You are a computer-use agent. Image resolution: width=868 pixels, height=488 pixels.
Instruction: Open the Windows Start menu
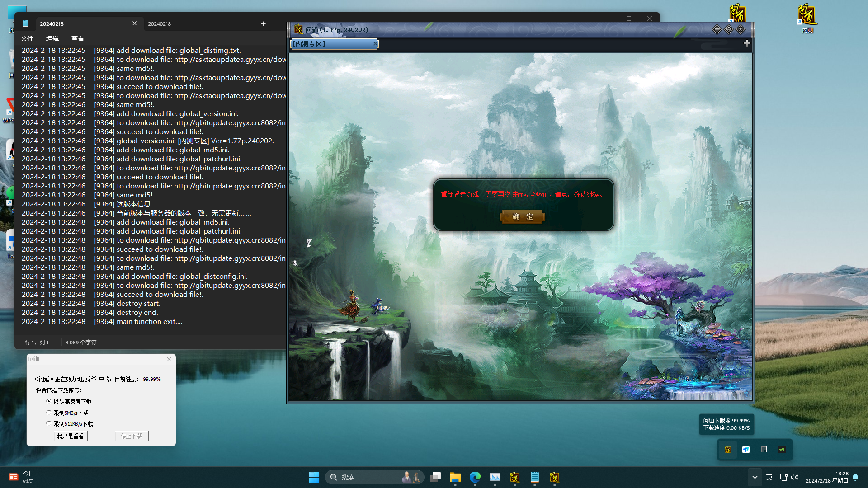click(314, 477)
